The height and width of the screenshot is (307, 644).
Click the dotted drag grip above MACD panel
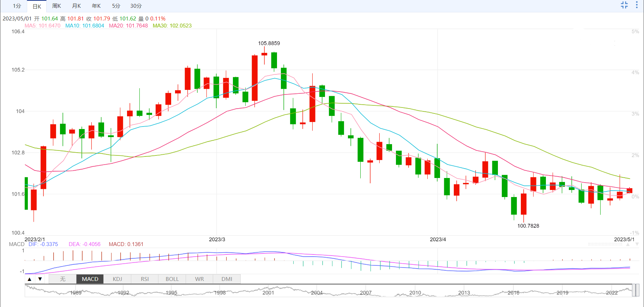[605, 244]
